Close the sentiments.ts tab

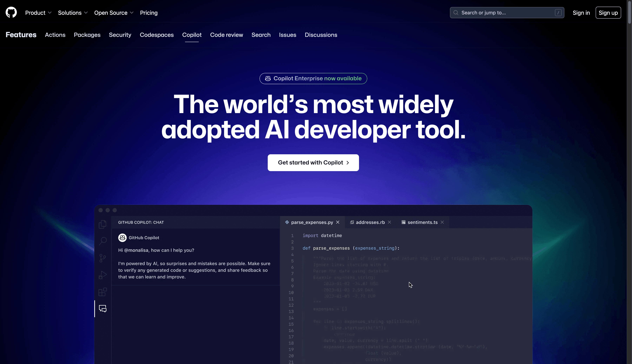coord(442,222)
